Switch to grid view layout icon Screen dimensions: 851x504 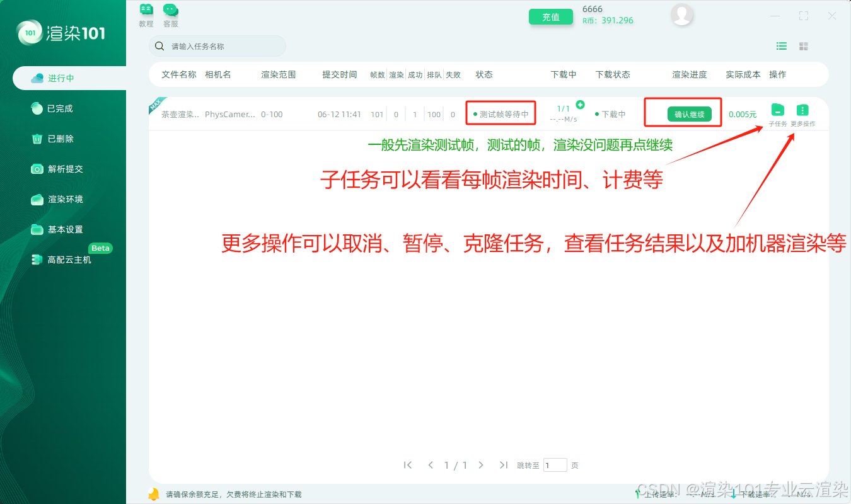click(x=804, y=46)
